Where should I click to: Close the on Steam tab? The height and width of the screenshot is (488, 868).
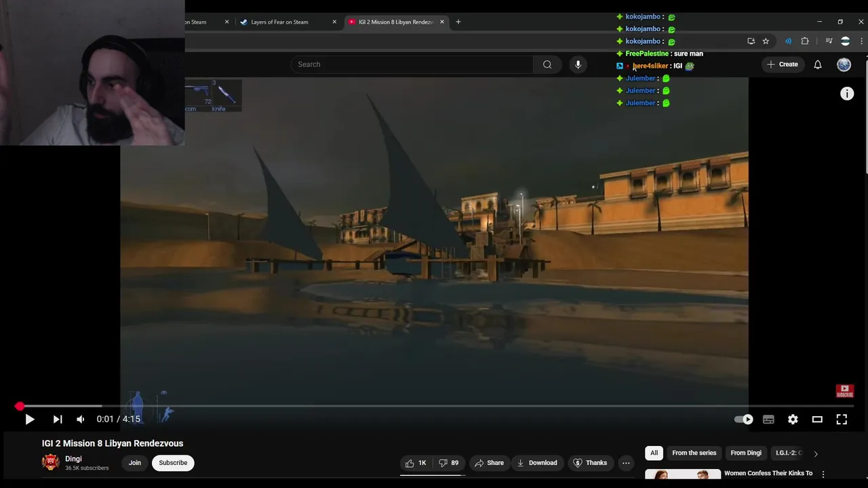tap(226, 22)
